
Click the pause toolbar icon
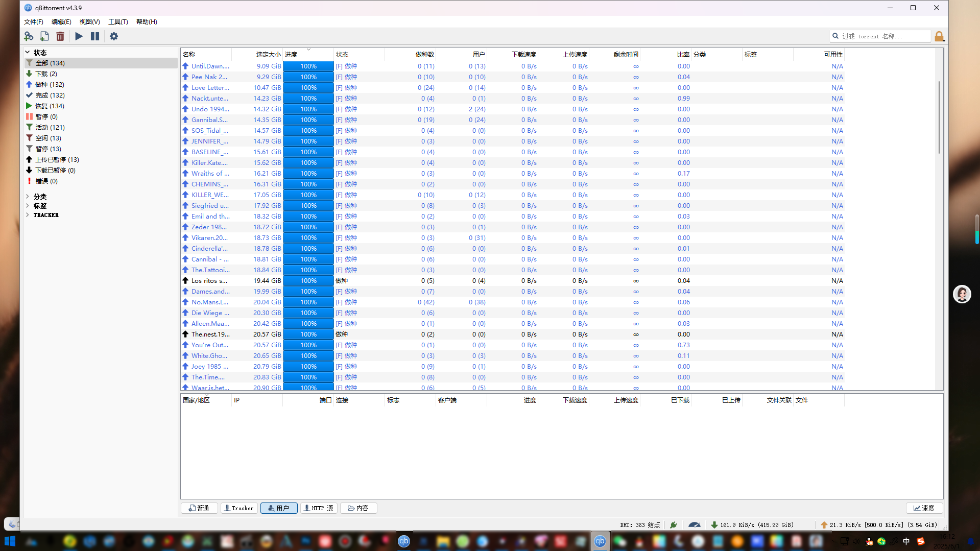(x=95, y=36)
